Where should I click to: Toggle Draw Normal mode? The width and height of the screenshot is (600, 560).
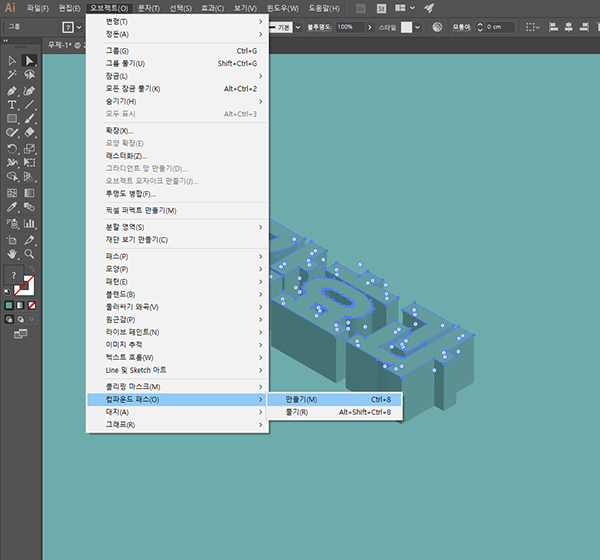9,319
